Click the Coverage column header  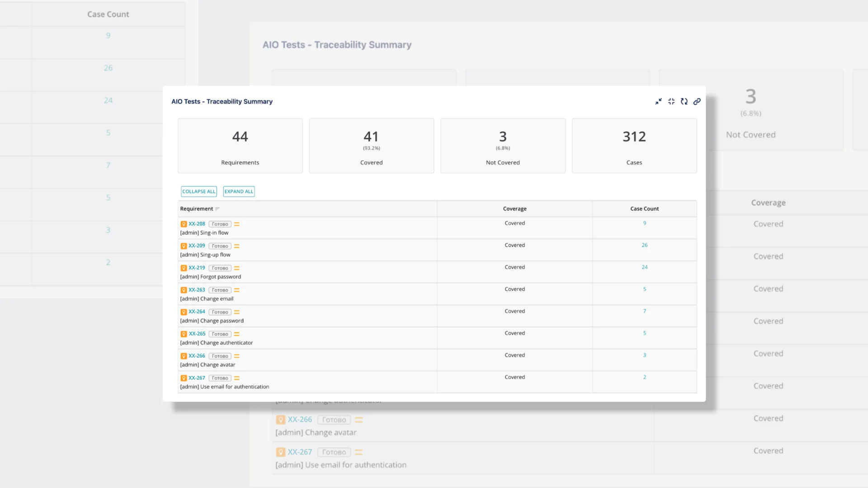click(x=514, y=209)
